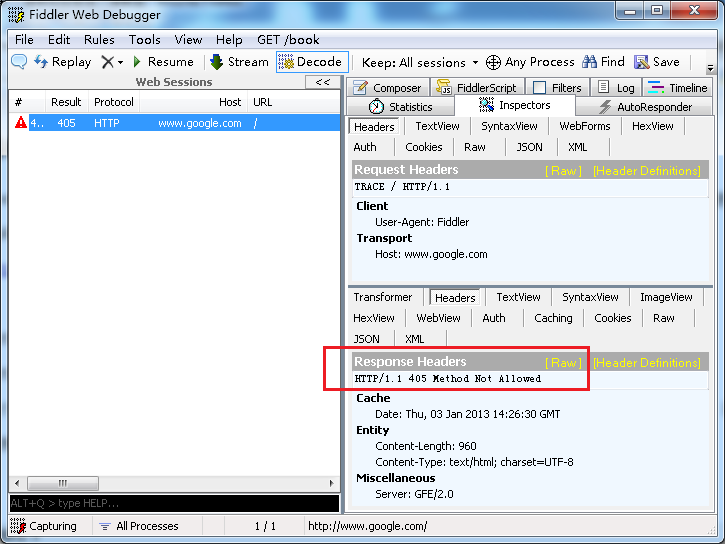Enable the Filters tab checkbox
Viewport: 725px width, 544px height.
pos(540,88)
